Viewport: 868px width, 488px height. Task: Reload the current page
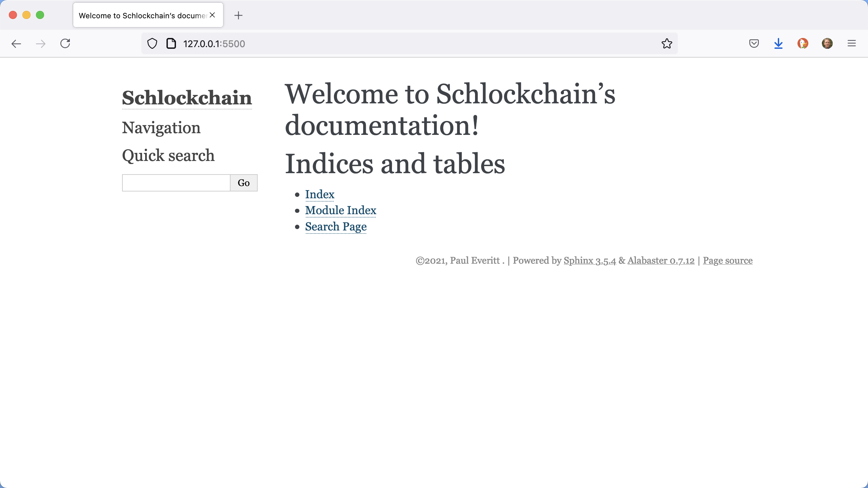click(65, 43)
